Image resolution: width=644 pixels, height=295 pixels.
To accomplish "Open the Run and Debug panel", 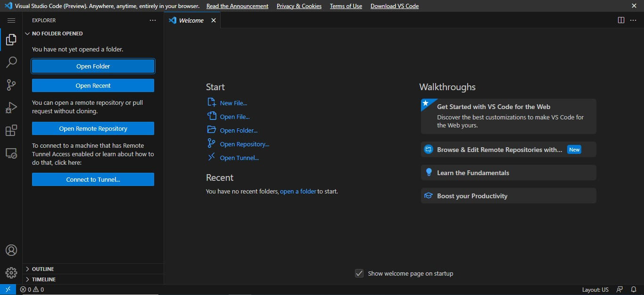I will [x=11, y=107].
